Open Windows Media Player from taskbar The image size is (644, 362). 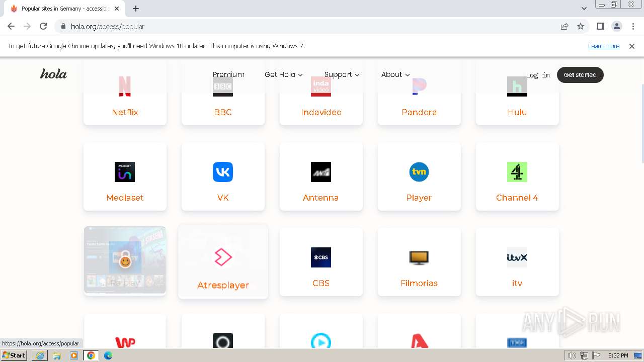(x=74, y=355)
